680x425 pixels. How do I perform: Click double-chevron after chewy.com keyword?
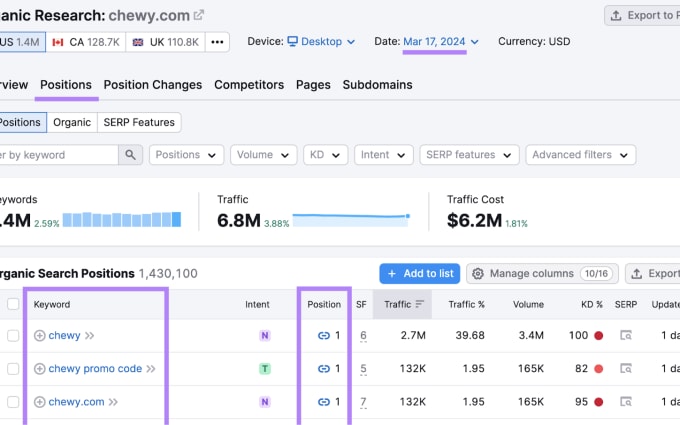[113, 402]
